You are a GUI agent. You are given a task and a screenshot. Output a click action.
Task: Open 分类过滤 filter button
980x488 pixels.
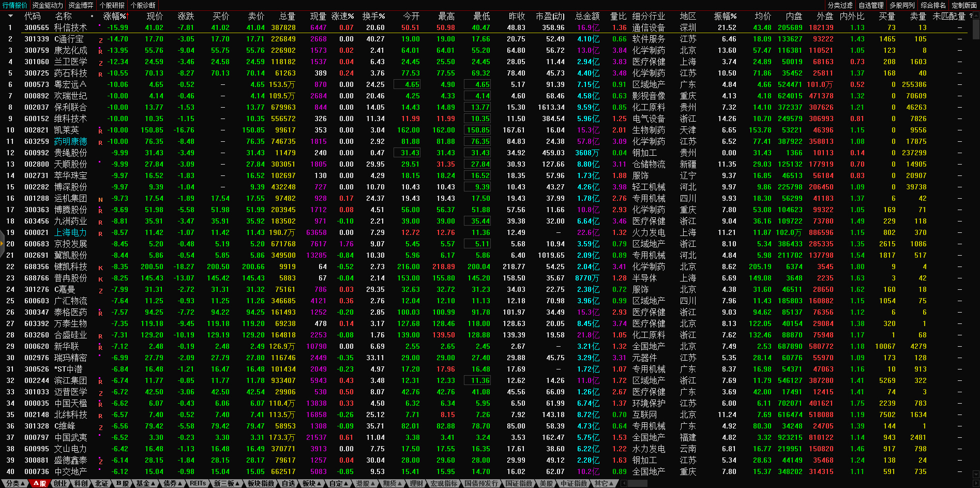[840, 5]
